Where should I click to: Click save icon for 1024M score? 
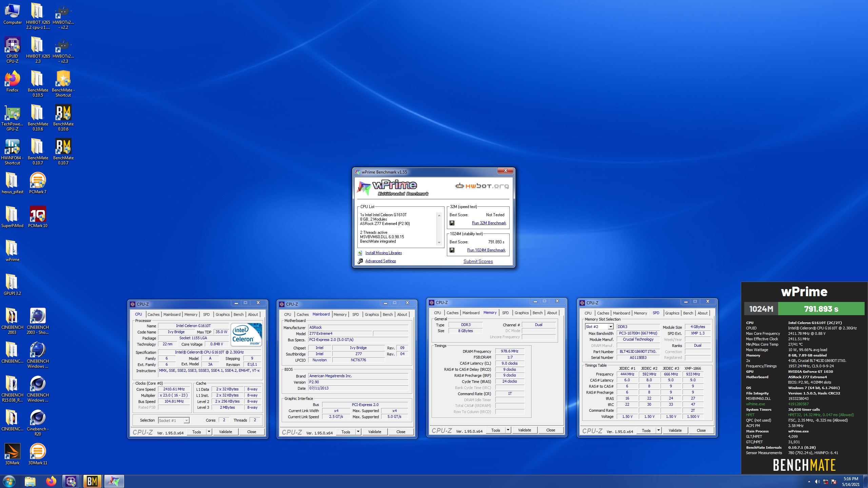pos(452,250)
